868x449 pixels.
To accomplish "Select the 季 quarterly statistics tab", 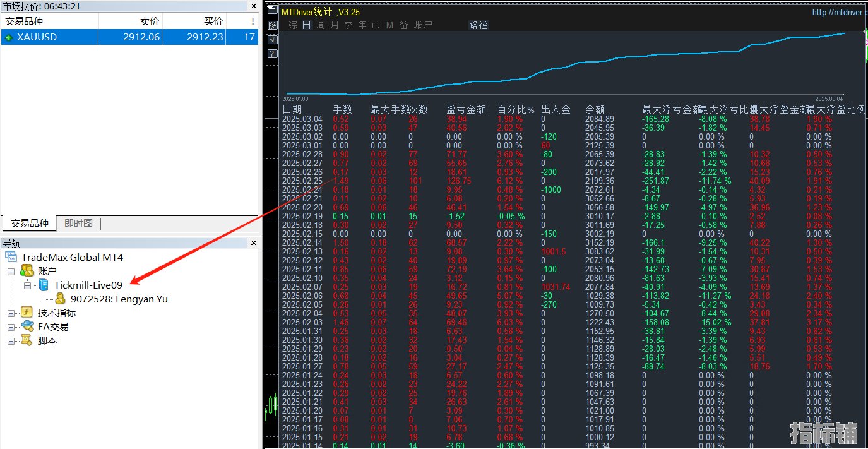I will [x=348, y=25].
